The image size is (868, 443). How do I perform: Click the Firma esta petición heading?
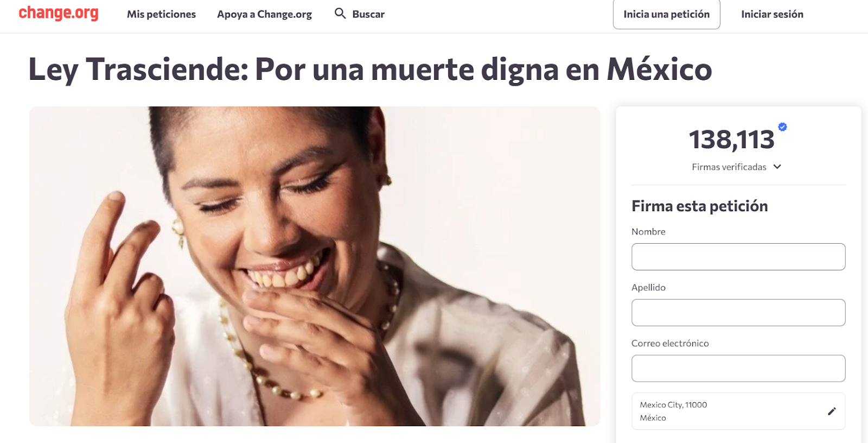[x=699, y=206]
